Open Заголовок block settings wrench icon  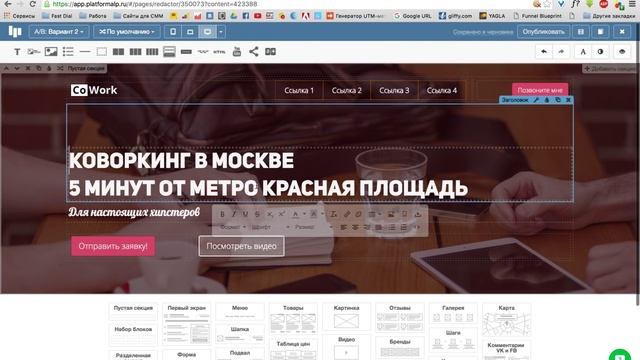(x=536, y=100)
